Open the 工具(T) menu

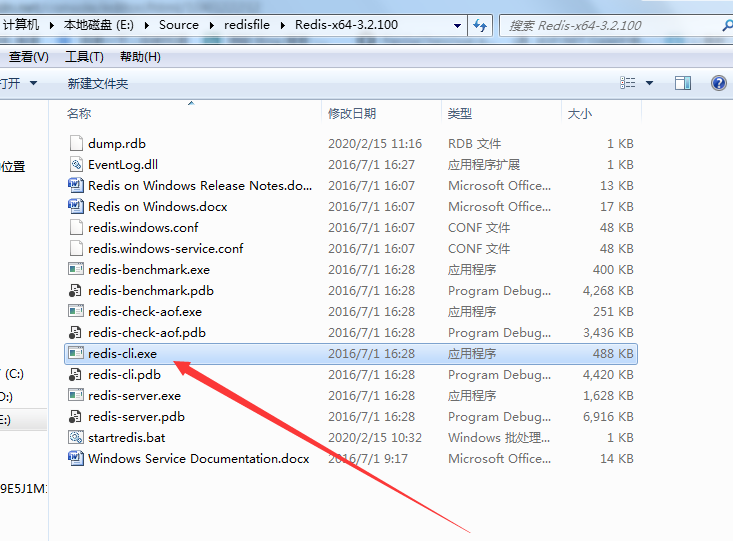click(x=84, y=57)
